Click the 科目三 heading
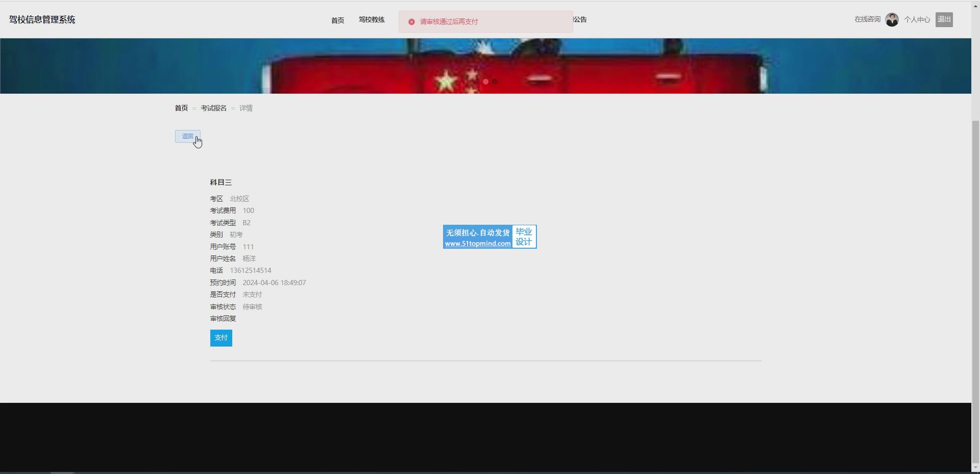980x474 pixels. 220,182
